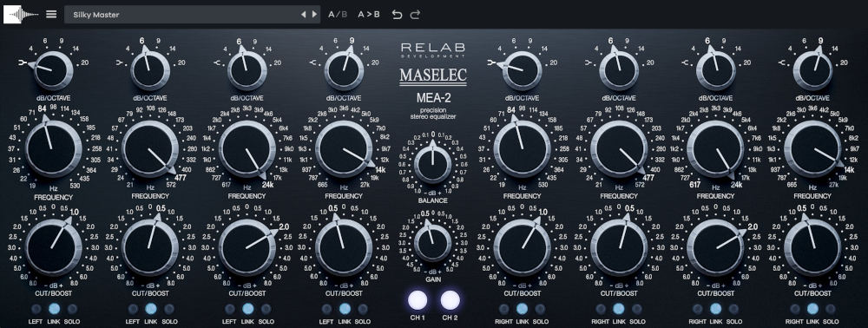The height and width of the screenshot is (328, 868).
Task: Solo the left-channel 84 Hz band
Action: [x=73, y=309]
